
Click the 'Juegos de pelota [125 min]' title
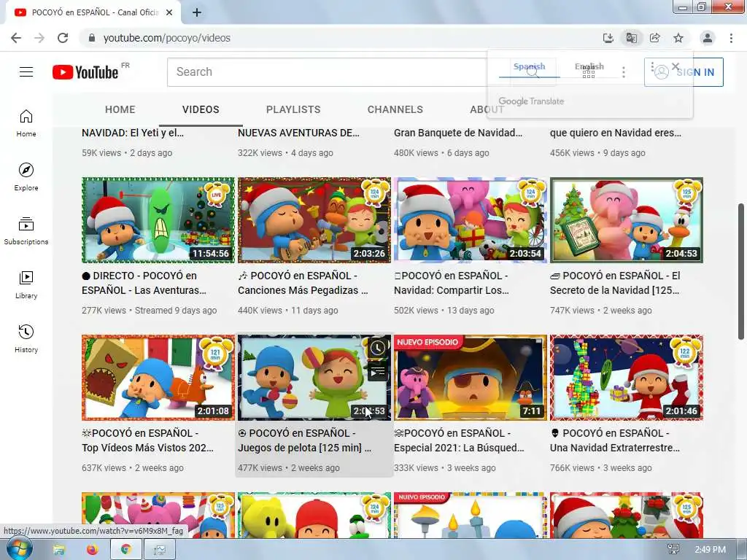(304, 440)
